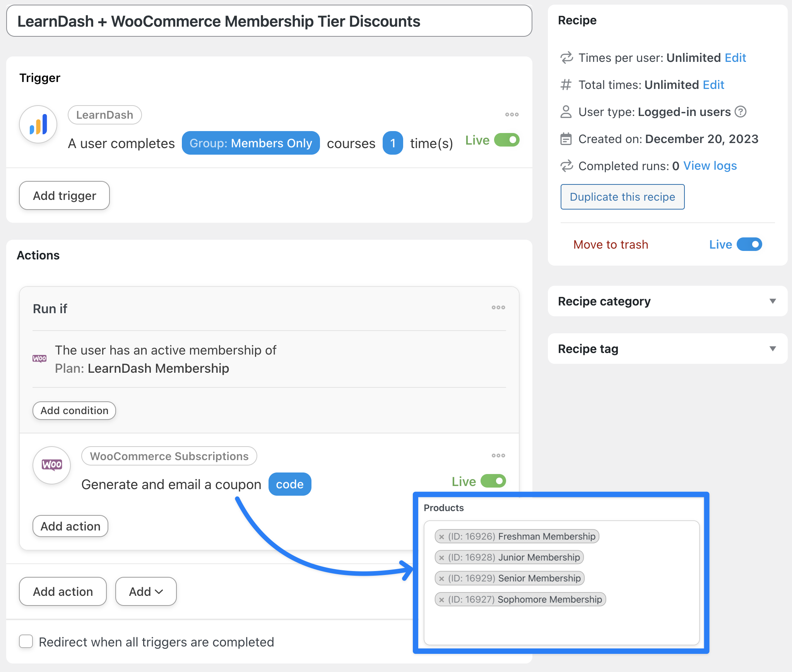Open the Add dropdown button
Image resolution: width=792 pixels, height=672 pixels.
(x=146, y=592)
